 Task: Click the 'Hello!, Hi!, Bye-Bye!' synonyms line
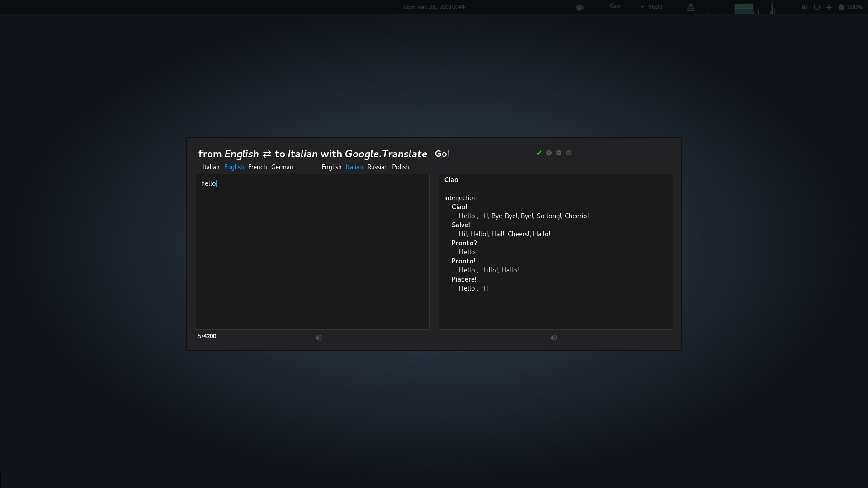(x=524, y=216)
